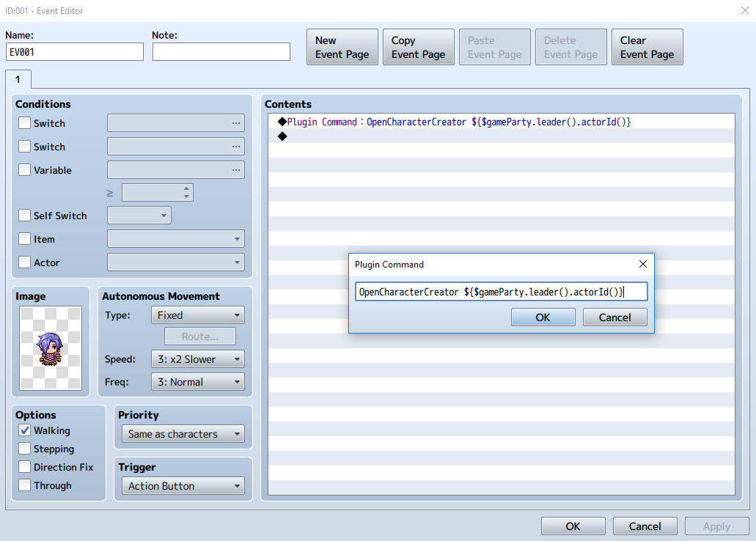The image size is (756, 541).
Task: Close the Plugin Command dialog with X
Action: tap(642, 264)
